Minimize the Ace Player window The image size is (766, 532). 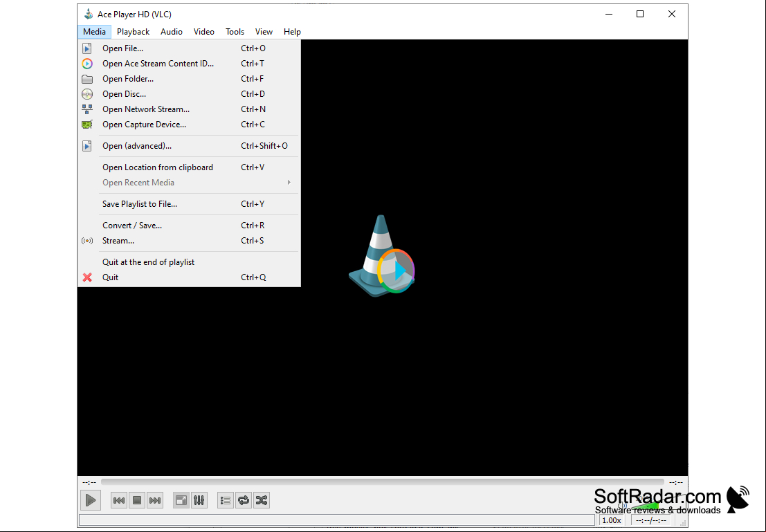pos(609,14)
